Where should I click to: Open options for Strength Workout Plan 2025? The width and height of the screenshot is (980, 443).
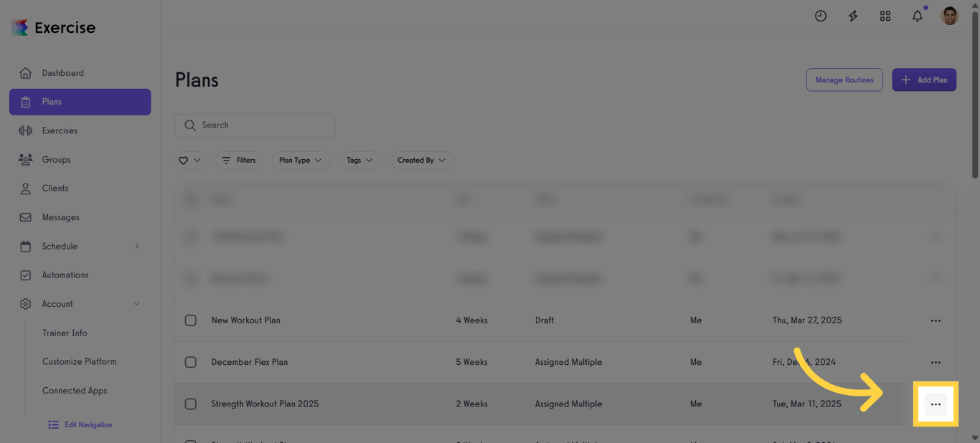click(x=936, y=404)
